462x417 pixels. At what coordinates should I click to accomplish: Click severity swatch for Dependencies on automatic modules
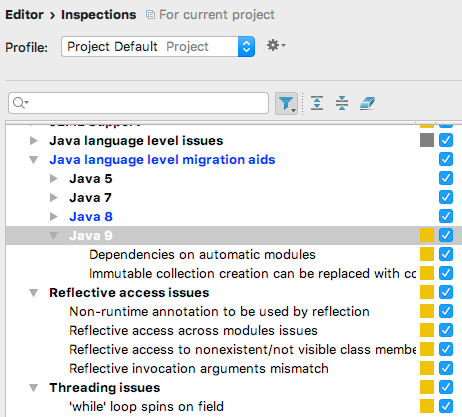click(427, 254)
